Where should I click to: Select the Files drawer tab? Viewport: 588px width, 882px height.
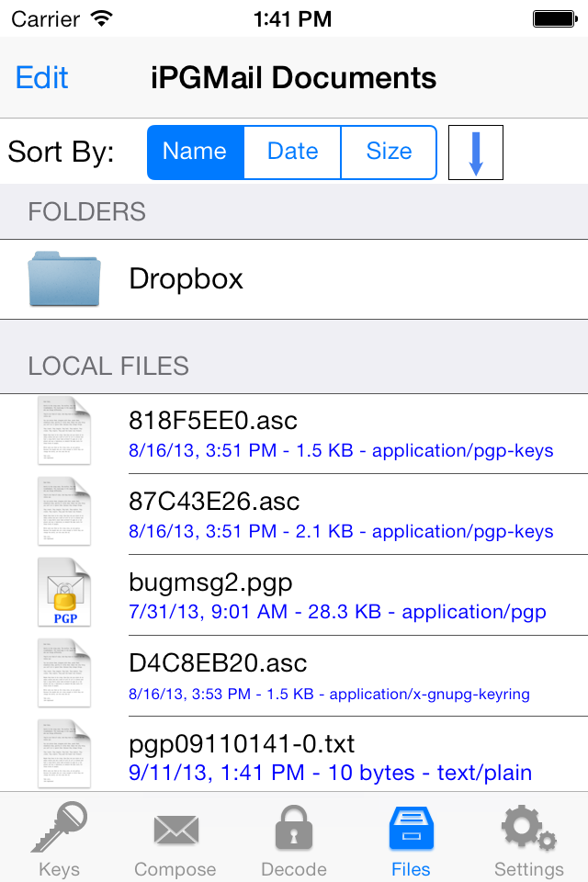(x=411, y=836)
